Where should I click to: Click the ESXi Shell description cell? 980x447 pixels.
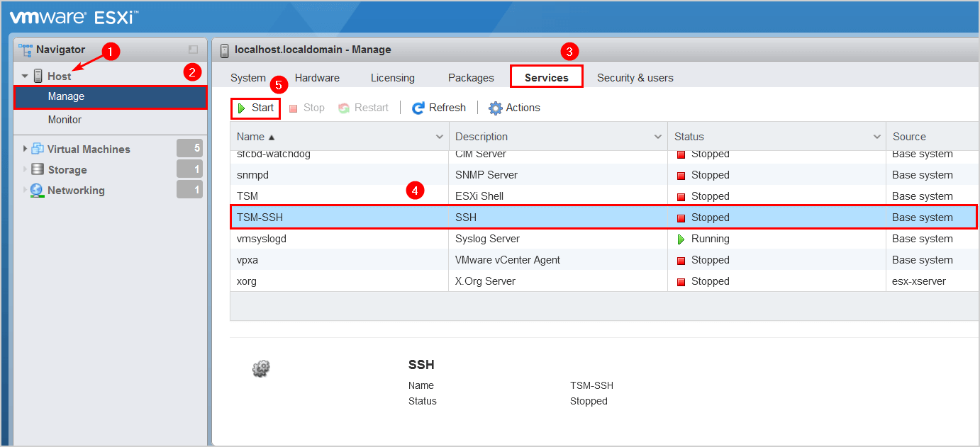pyautogui.click(x=479, y=196)
